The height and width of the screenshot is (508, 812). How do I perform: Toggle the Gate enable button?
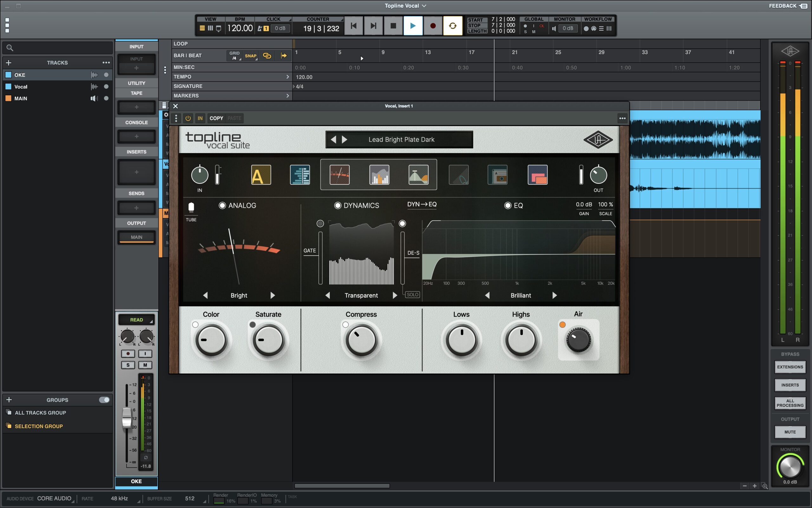tap(320, 224)
